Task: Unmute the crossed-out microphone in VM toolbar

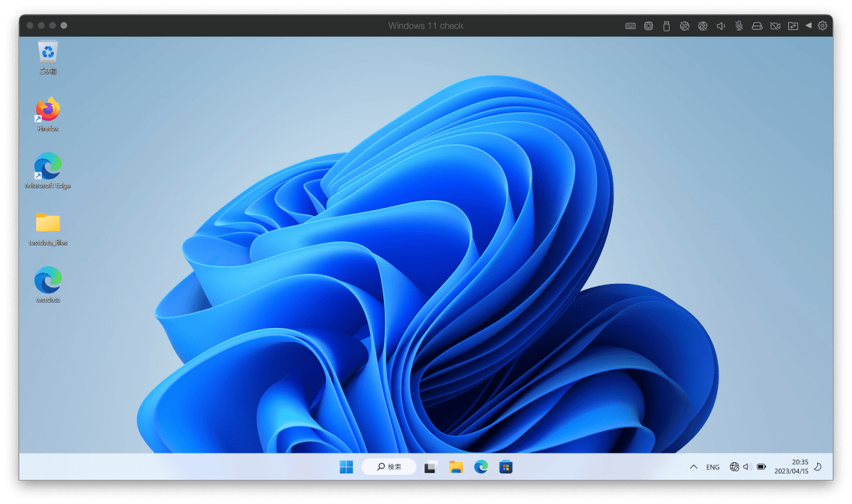Action: click(739, 26)
